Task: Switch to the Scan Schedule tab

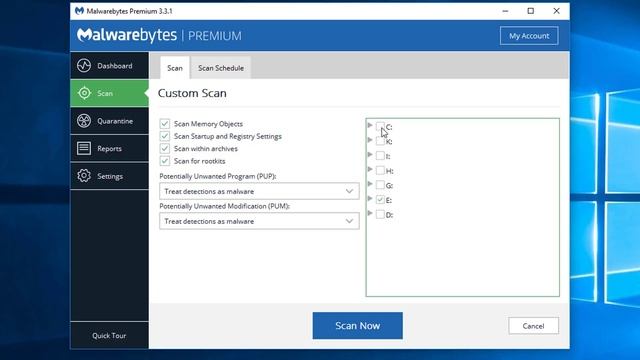Action: coord(221,68)
